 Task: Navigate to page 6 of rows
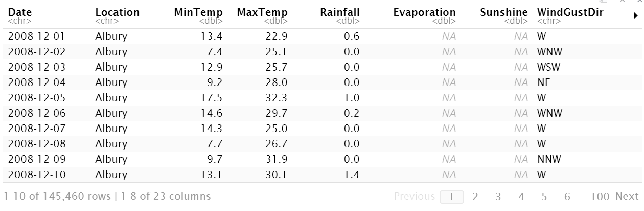pos(567,196)
